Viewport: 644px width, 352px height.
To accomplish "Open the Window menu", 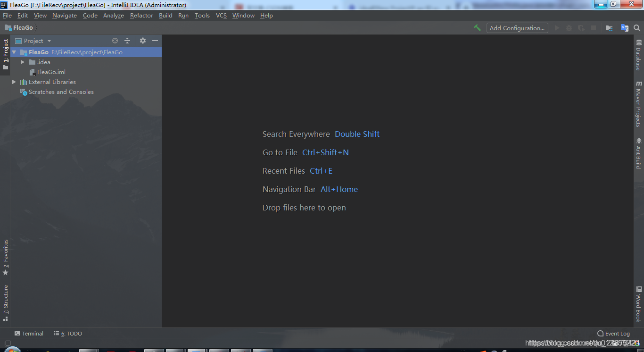I will [x=243, y=16].
